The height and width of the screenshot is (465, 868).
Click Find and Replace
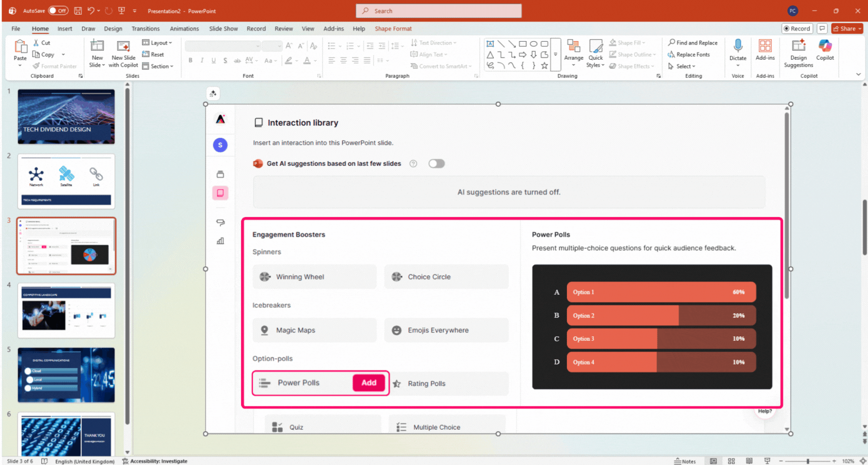click(x=693, y=43)
